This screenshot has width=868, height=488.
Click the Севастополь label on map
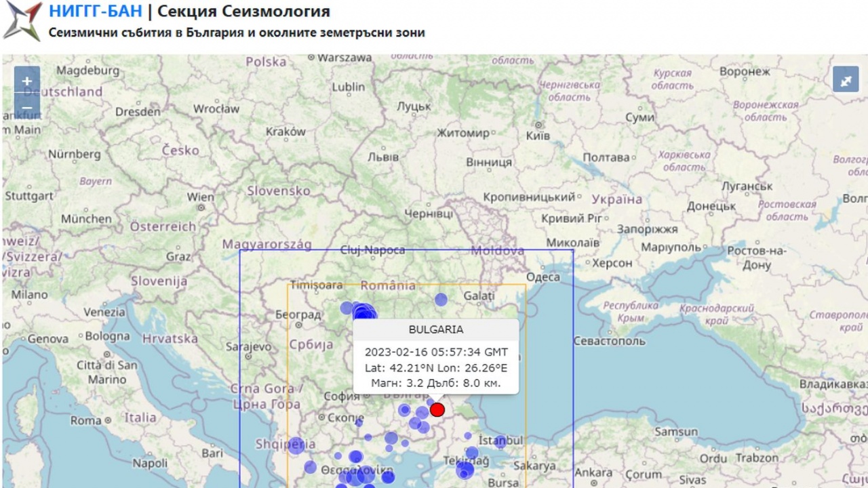click(x=610, y=341)
